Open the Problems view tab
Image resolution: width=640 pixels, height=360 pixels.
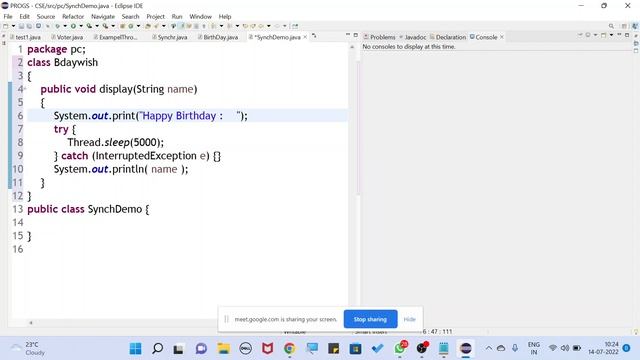[380, 37]
